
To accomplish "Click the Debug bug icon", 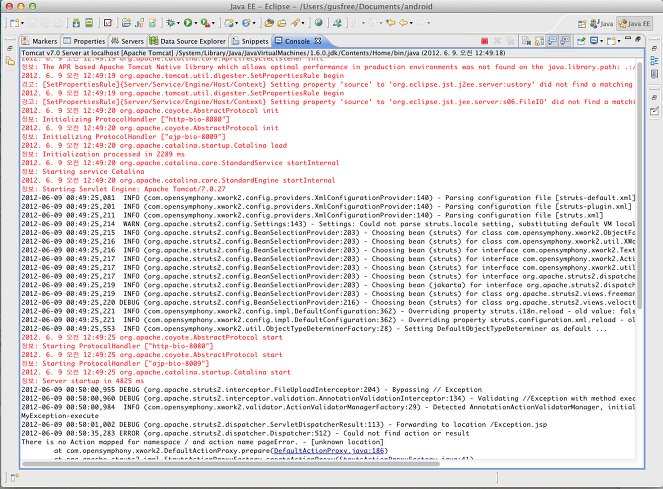I will click(170, 23).
